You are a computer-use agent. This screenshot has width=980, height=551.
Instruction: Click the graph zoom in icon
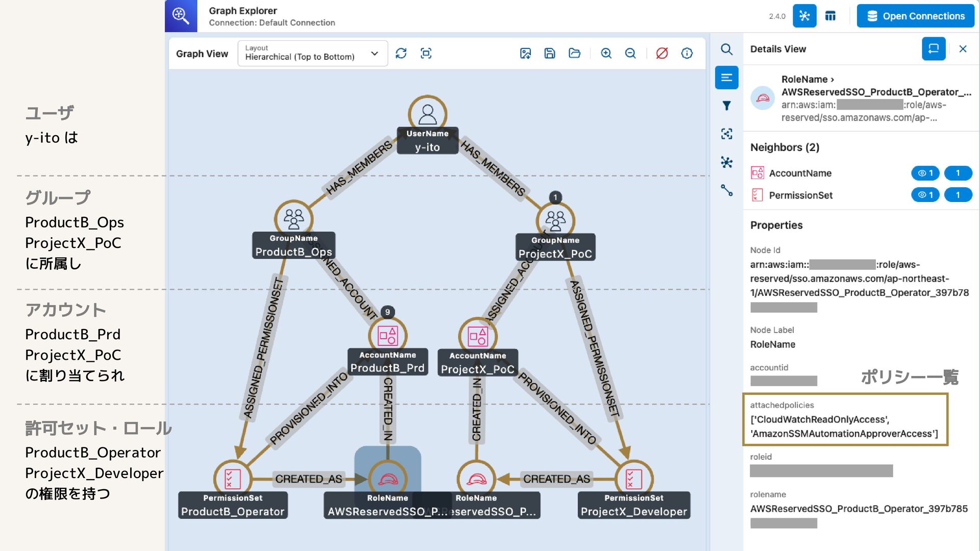pos(606,54)
